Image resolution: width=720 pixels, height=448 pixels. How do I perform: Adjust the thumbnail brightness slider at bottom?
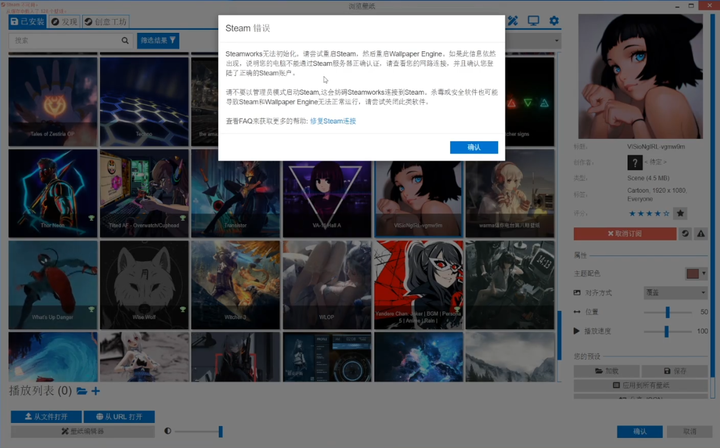pos(198,431)
